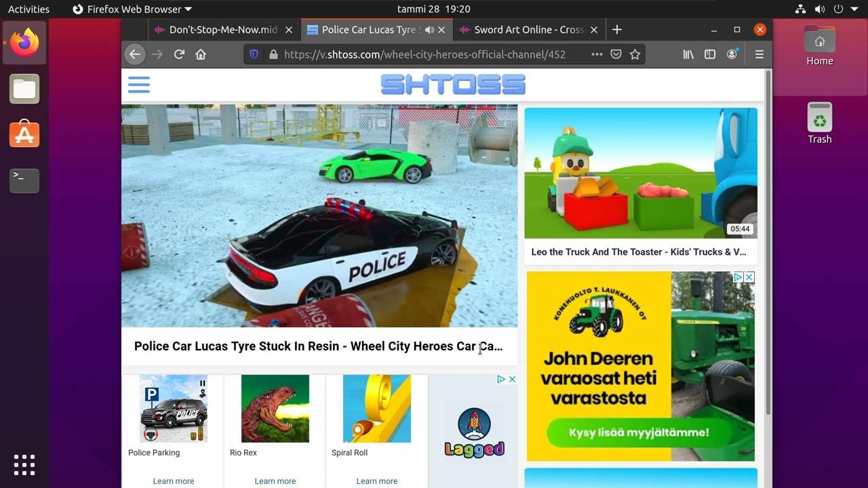This screenshot has height=488, width=868.
Task: Open AdChoices info on Lagged ad
Action: pyautogui.click(x=501, y=379)
